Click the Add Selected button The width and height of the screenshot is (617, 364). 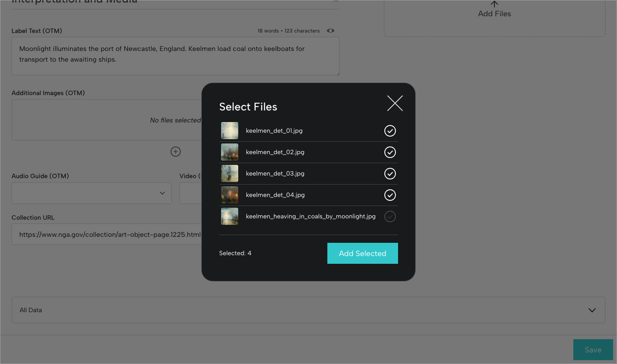(362, 253)
